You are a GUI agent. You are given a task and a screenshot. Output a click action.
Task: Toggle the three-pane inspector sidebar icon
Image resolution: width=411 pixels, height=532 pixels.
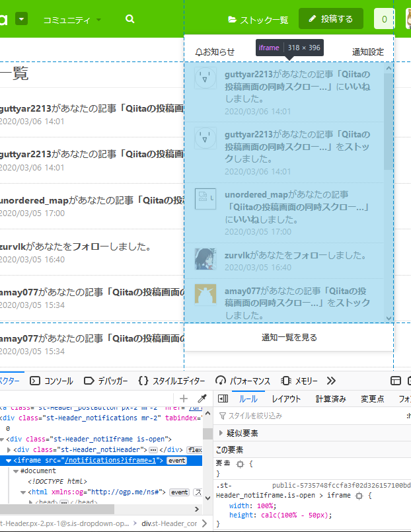223,399
